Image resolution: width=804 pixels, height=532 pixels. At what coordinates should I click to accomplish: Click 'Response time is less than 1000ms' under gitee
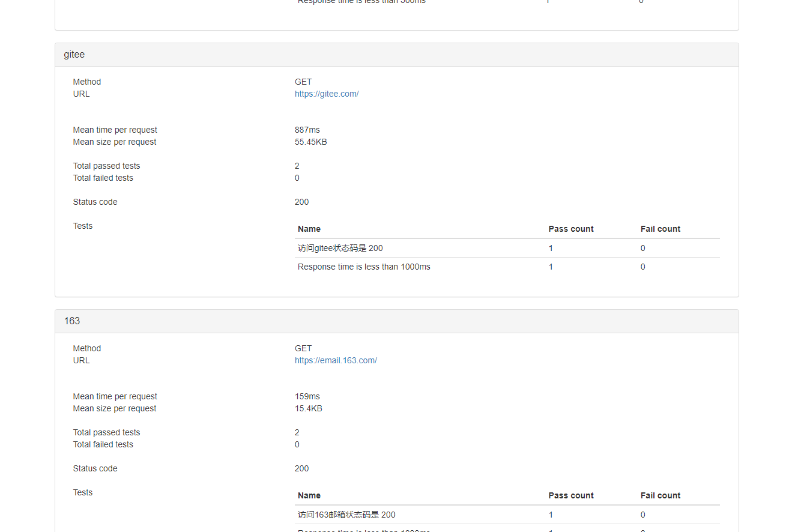point(364,267)
